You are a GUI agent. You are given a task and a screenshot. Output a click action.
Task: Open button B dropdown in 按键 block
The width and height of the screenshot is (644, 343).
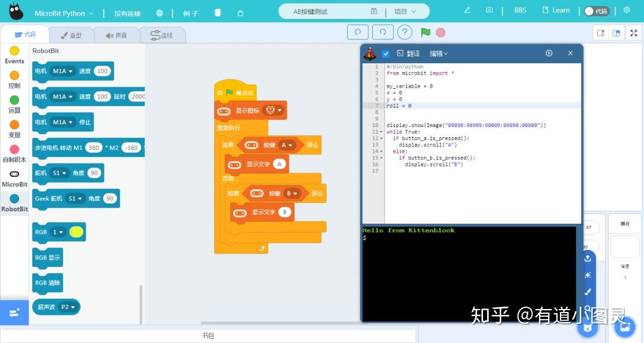[x=292, y=193]
